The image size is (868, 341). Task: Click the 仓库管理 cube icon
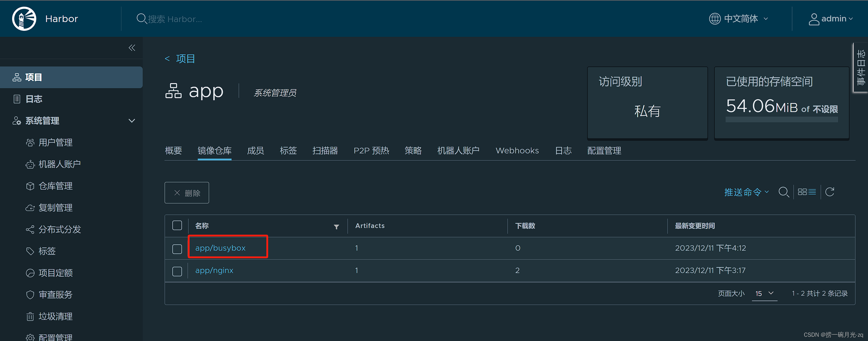(30, 186)
